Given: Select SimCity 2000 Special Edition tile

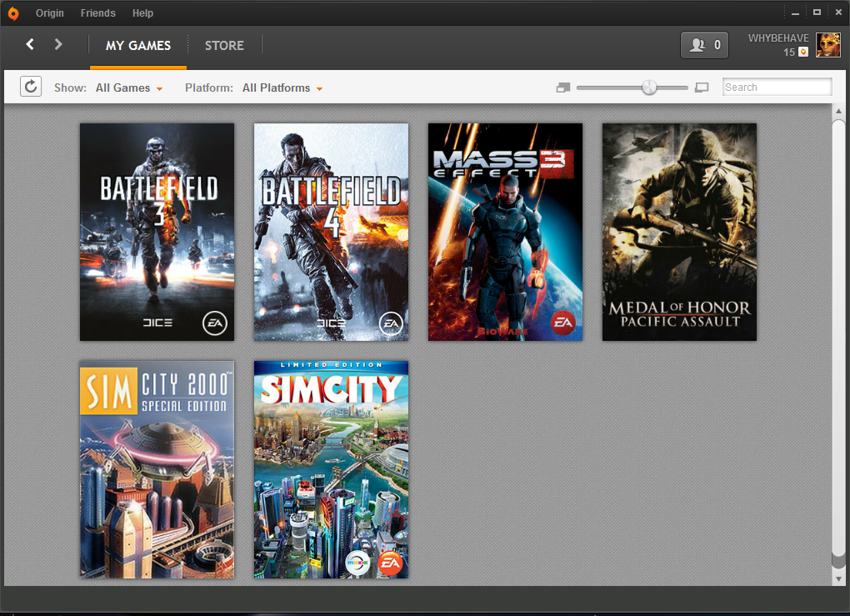Looking at the screenshot, I should pos(157,469).
